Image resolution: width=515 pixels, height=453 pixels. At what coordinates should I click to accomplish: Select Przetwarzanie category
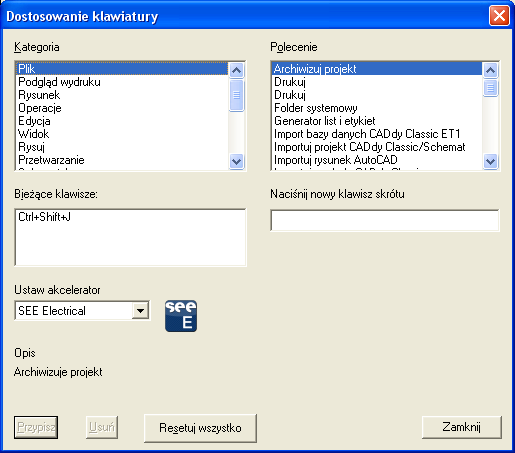(x=122, y=160)
